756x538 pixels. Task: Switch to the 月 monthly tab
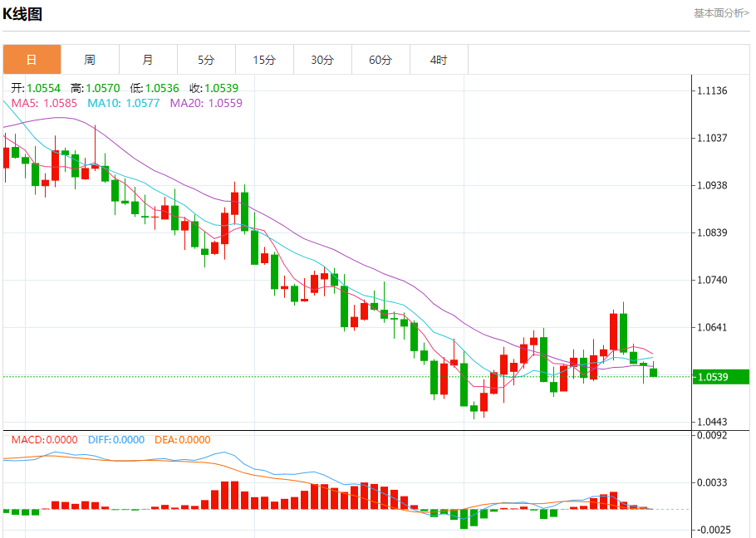(148, 60)
